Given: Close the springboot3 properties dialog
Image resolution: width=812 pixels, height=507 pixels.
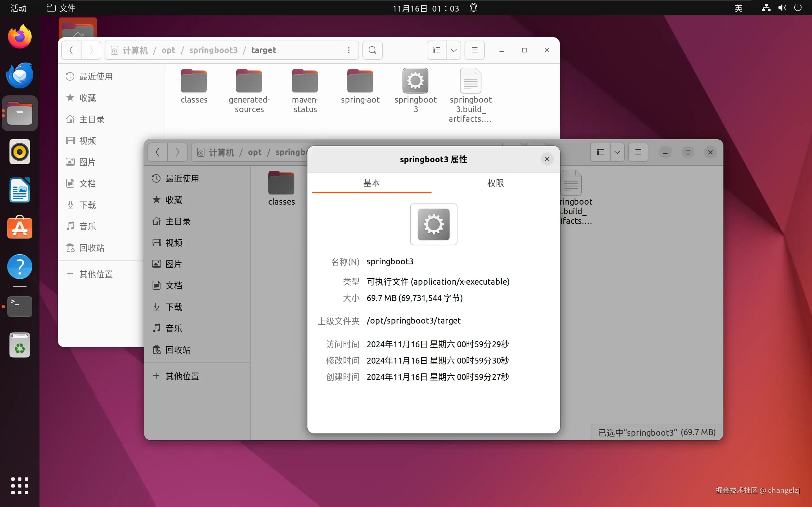Looking at the screenshot, I should click(x=547, y=159).
